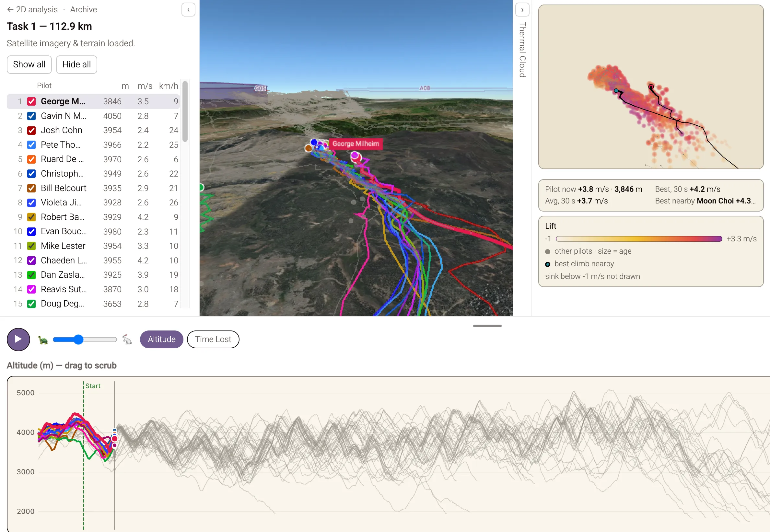Screen dimensions: 770x532
Task: Toggle Mike Lester track checkbox
Action: tap(32, 246)
